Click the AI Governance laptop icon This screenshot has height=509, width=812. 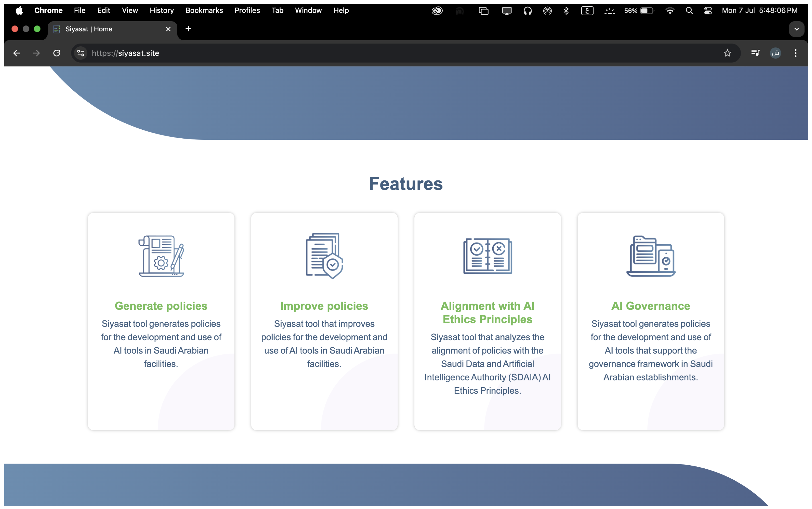click(x=650, y=256)
